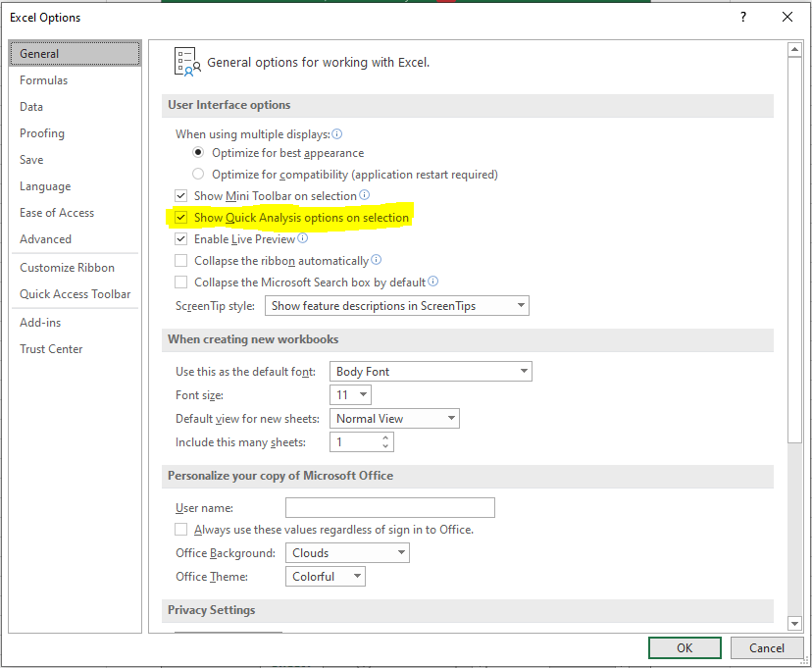Enable Collapse the Microsoft Search box by default
This screenshot has width=812, height=668.
[180, 283]
